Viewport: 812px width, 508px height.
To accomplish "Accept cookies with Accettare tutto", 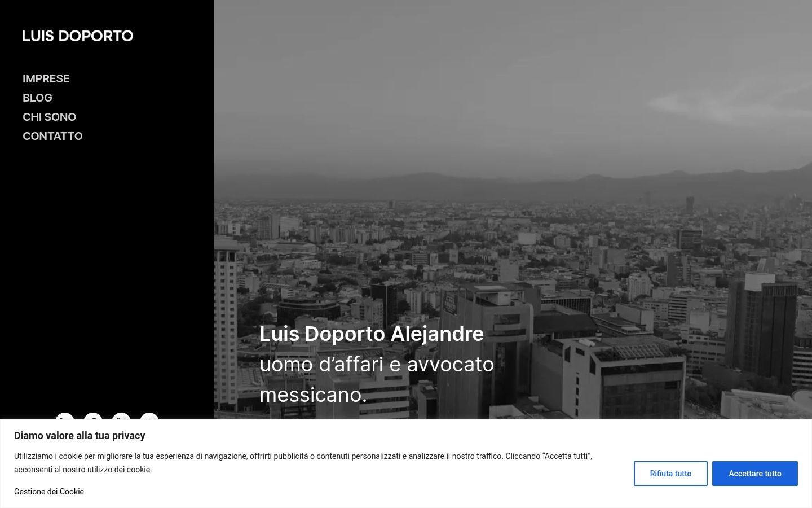I will coord(755,474).
